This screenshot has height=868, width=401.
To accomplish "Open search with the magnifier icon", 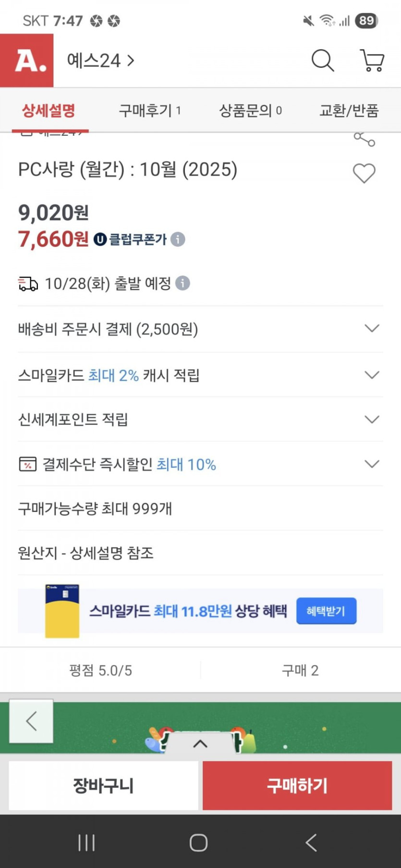I will tap(322, 61).
